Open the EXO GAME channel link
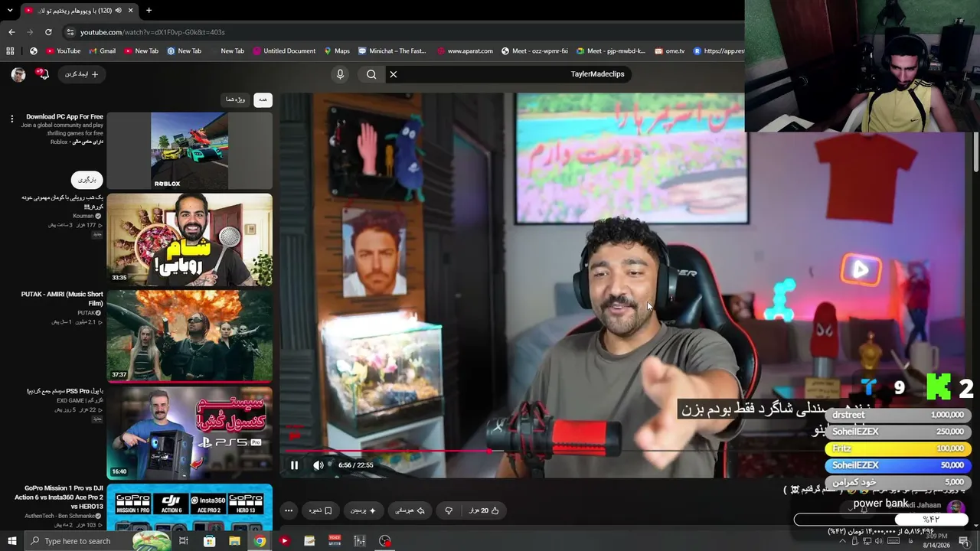The image size is (980, 551). pos(70,400)
